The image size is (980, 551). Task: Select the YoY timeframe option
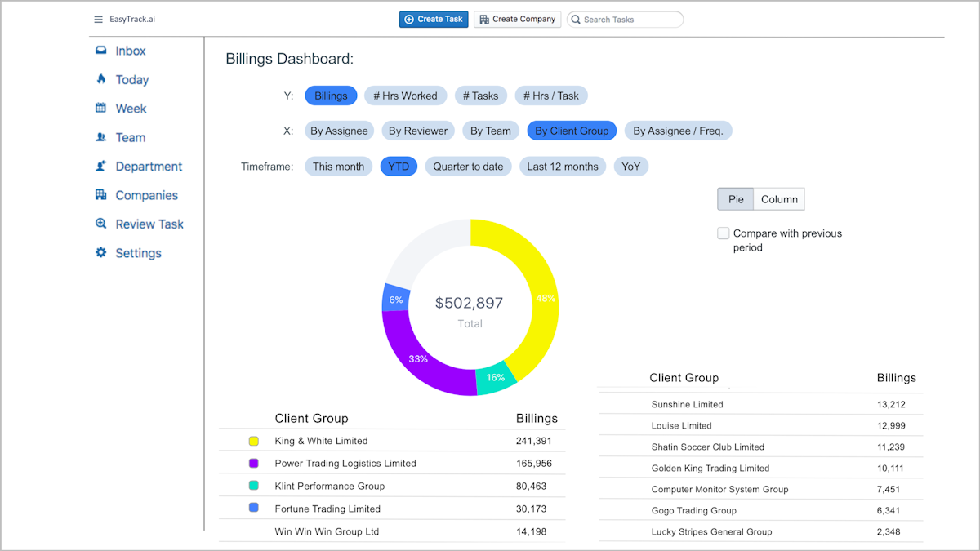tap(630, 167)
